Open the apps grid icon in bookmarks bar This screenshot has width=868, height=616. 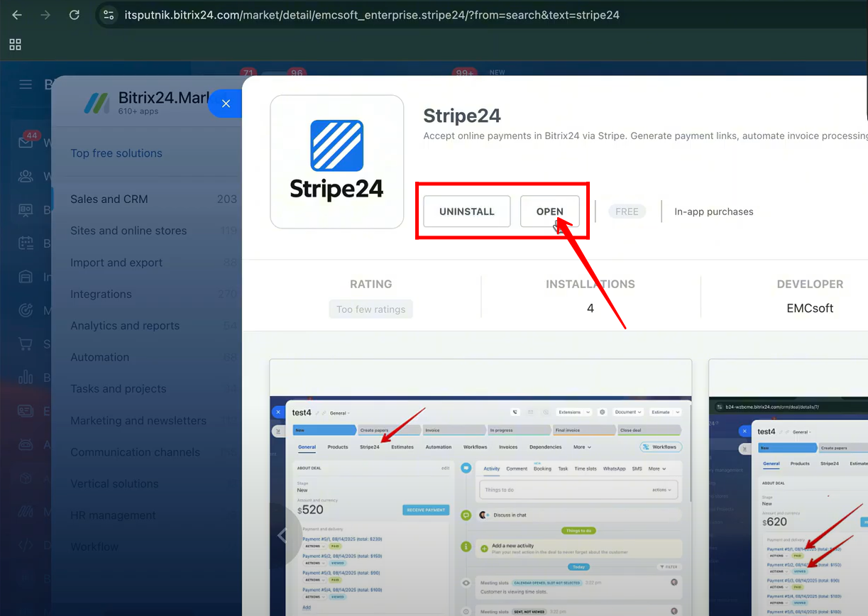tap(15, 45)
